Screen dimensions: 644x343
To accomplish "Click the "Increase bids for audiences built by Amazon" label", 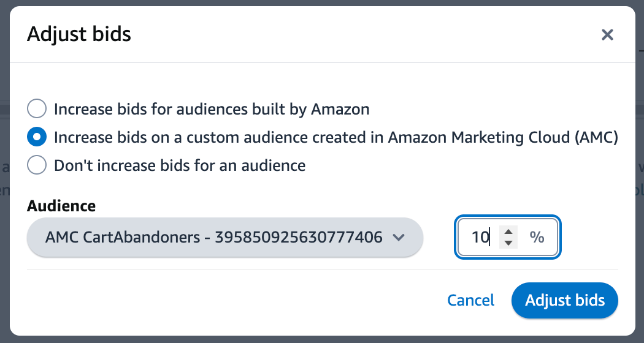I will [212, 110].
